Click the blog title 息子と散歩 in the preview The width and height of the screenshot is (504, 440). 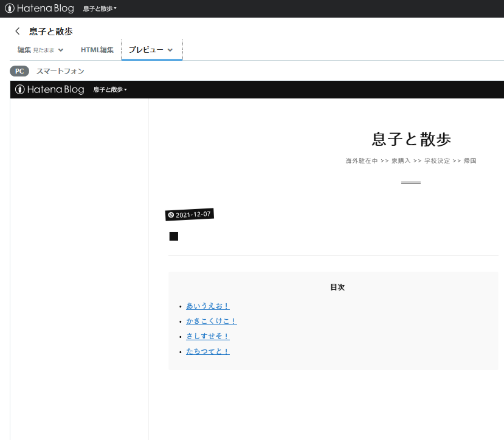click(410, 139)
